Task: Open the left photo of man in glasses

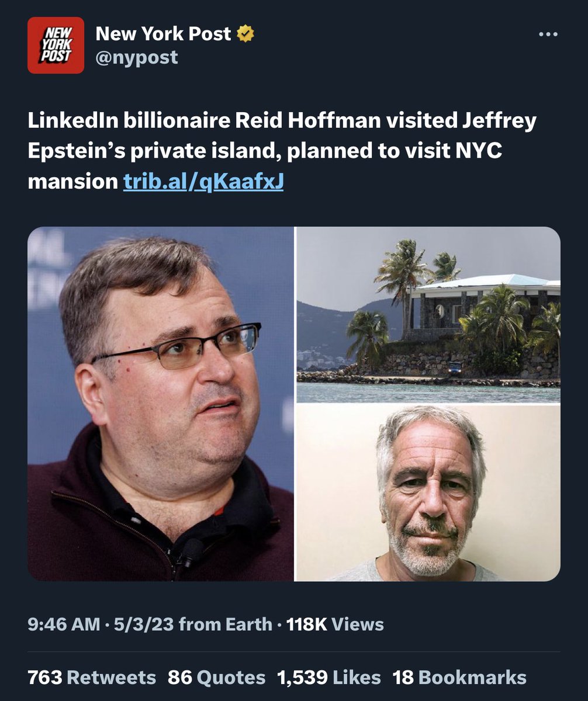Action: 161,404
